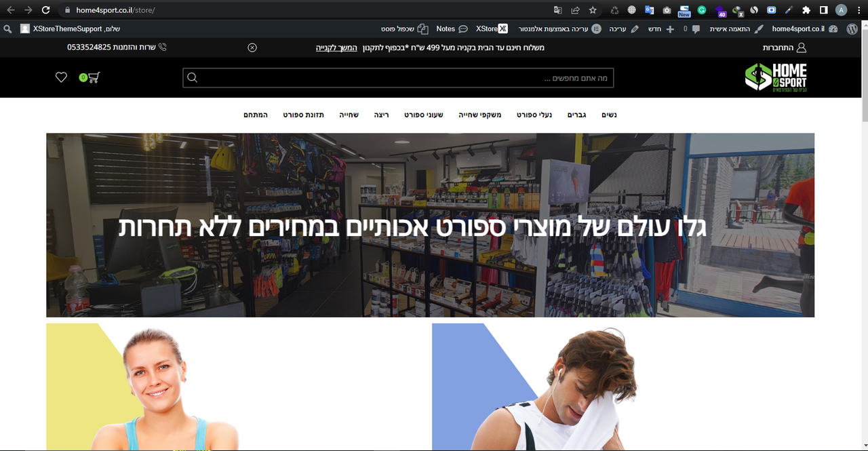Viewport: 868px width, 451px height.
Task: Click the purple extension with 40 badge
Action: point(719,10)
